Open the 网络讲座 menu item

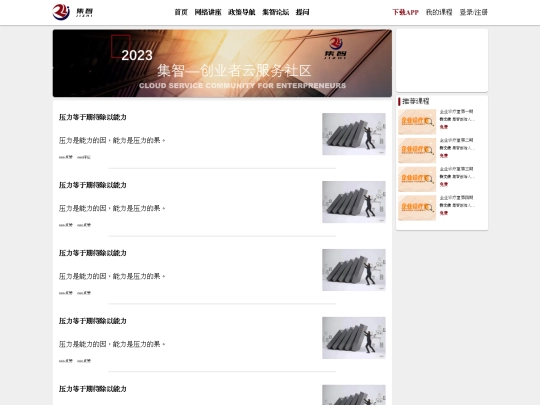point(208,12)
